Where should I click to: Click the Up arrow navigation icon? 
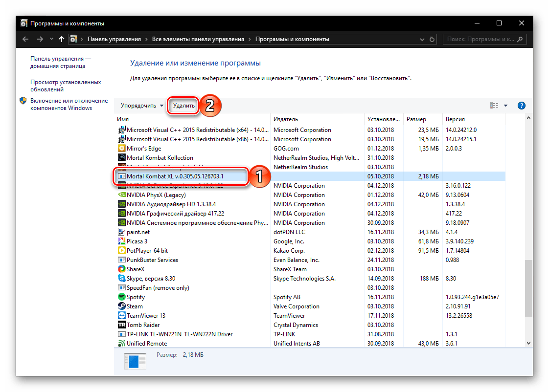point(61,39)
